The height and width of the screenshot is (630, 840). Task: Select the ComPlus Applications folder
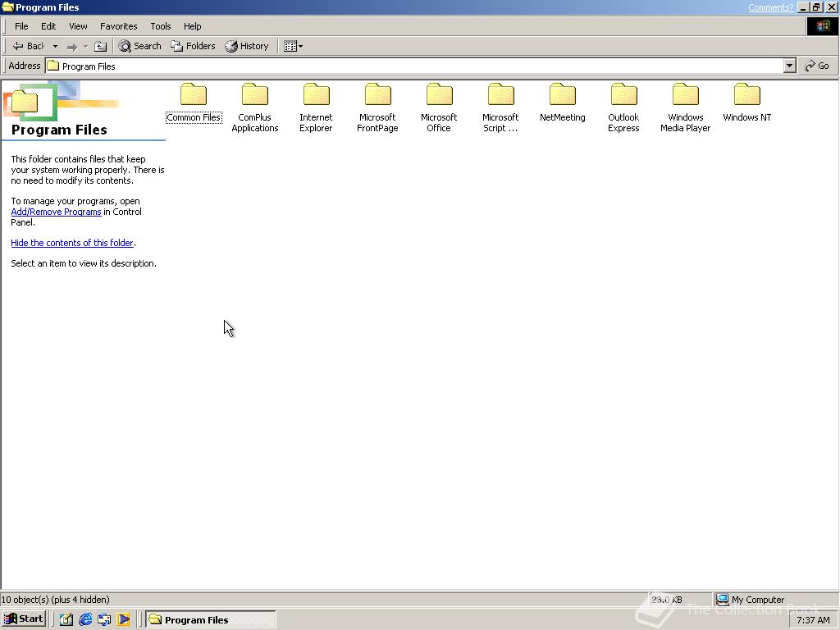[255, 107]
